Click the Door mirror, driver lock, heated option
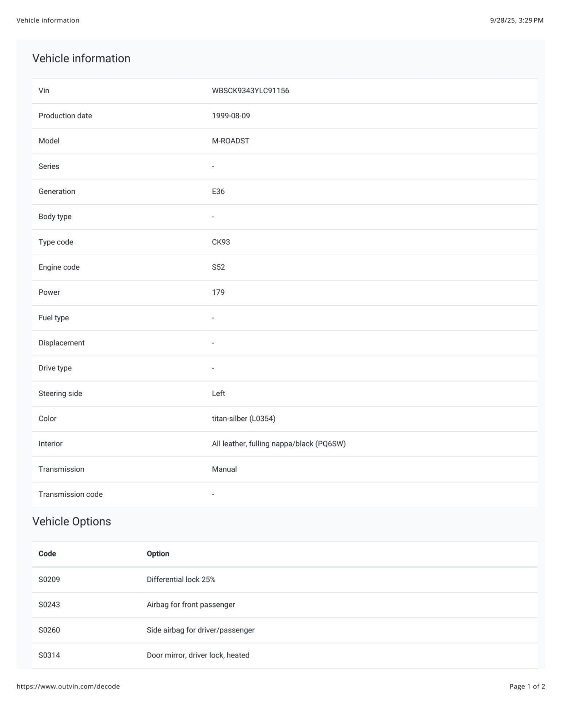This screenshot has width=562, height=728. (x=198, y=655)
